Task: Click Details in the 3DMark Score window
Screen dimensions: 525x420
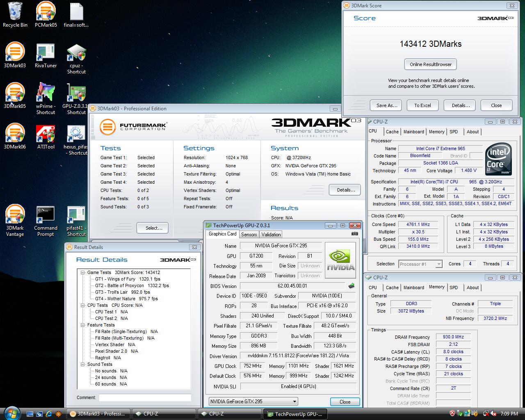Action: [461, 105]
